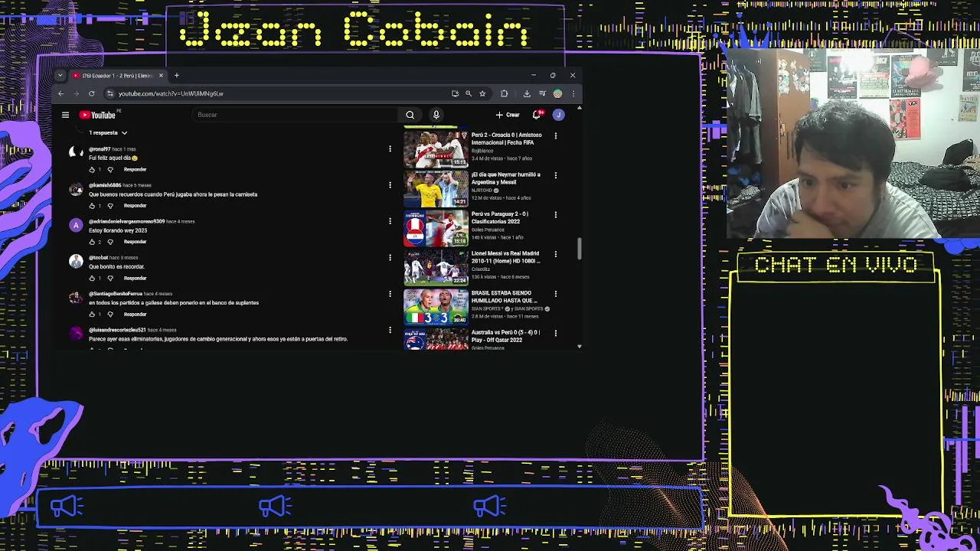Screen dimensions: 980x551
Task: Open options for 'Estoy llorando wey 2025' comment
Action: 390,221
